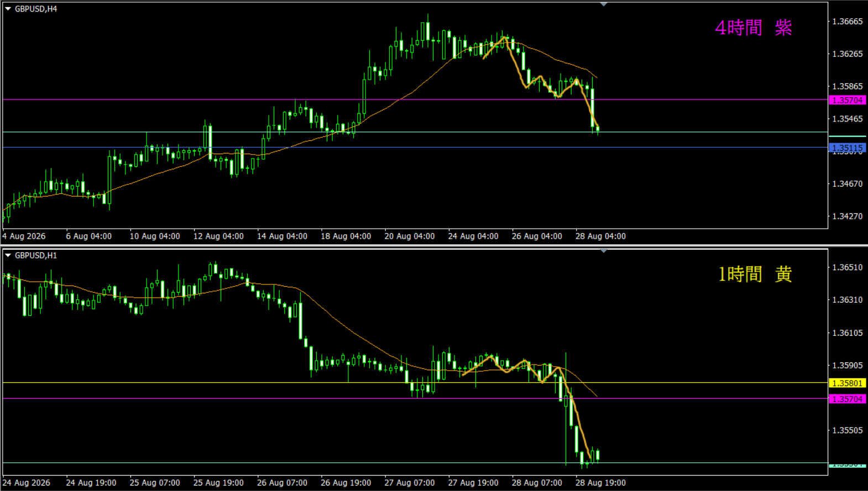Screen dimensions: 868x491
Task: Click the GBPUSD,H1 chart title
Action: tap(36, 255)
